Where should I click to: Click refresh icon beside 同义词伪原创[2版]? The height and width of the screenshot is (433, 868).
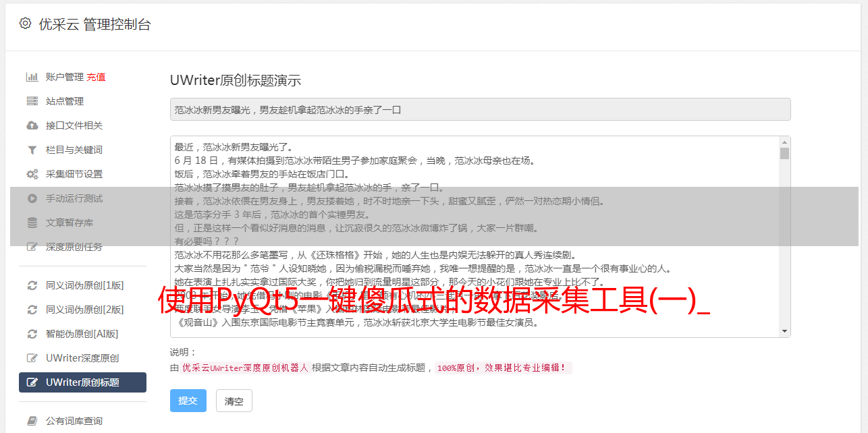click(32, 310)
